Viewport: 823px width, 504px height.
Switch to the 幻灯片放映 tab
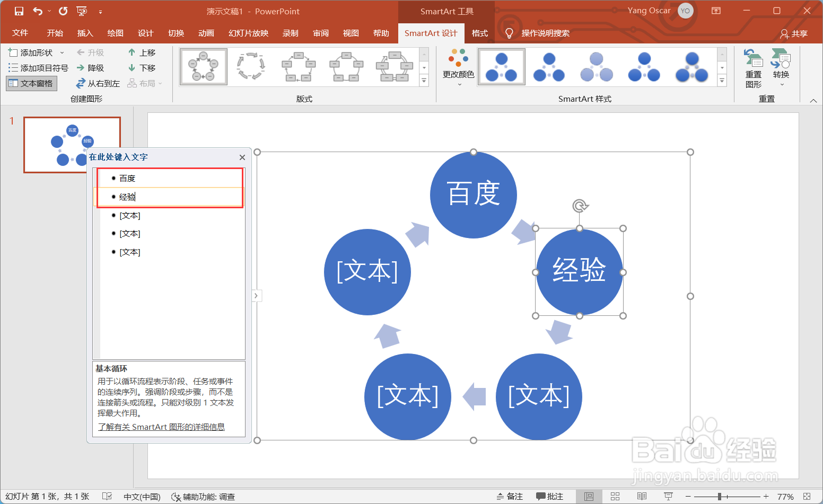pos(248,33)
